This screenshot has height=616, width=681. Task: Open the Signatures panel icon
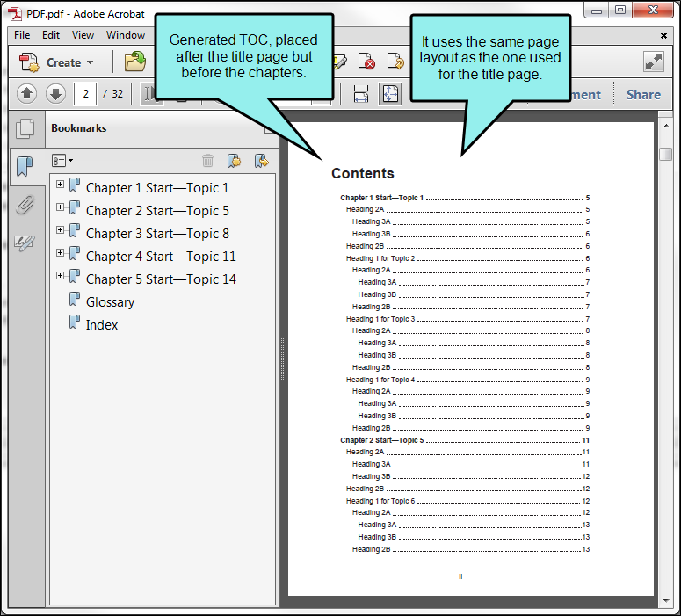[25, 243]
